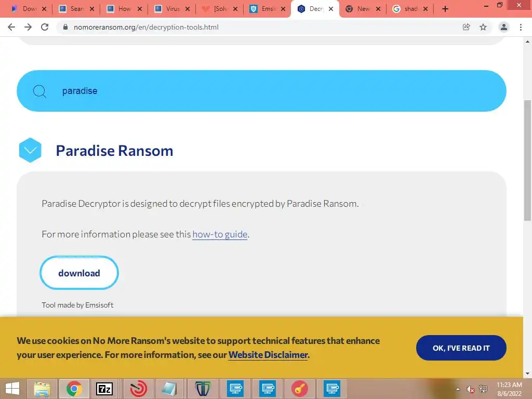Open the red key app in the taskbar
The height and width of the screenshot is (399, 532).
(x=300, y=389)
